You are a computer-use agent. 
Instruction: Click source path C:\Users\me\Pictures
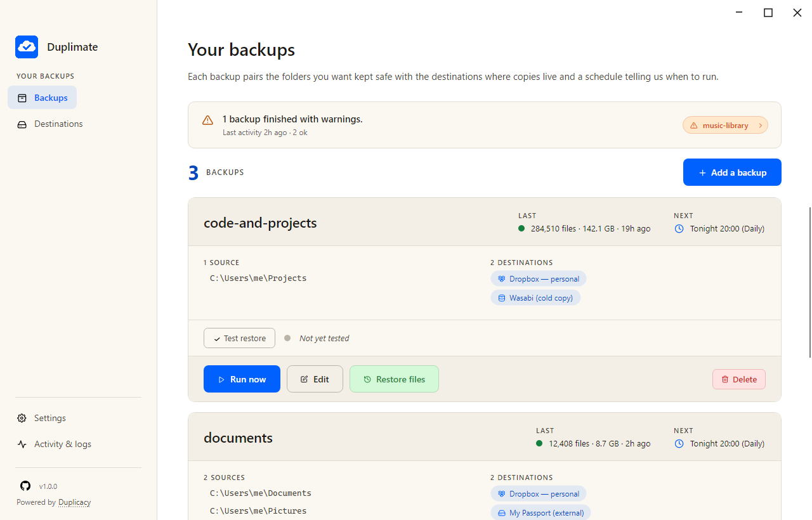258,510
